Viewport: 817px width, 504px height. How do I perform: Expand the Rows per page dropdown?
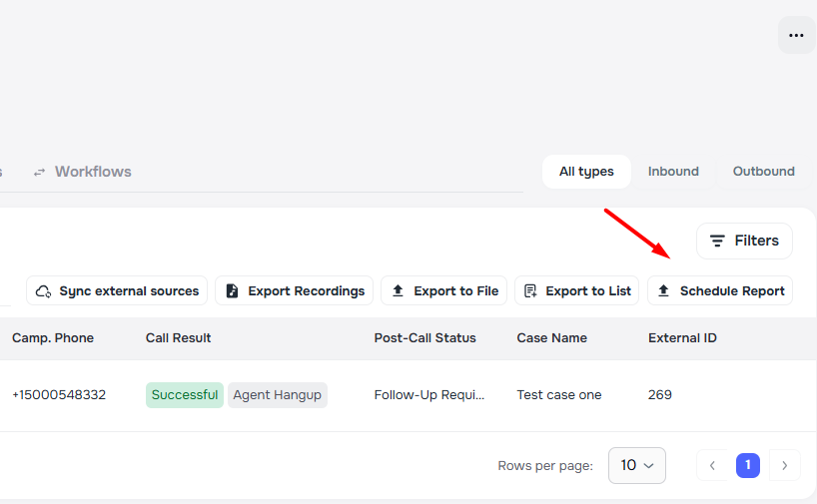click(x=636, y=465)
